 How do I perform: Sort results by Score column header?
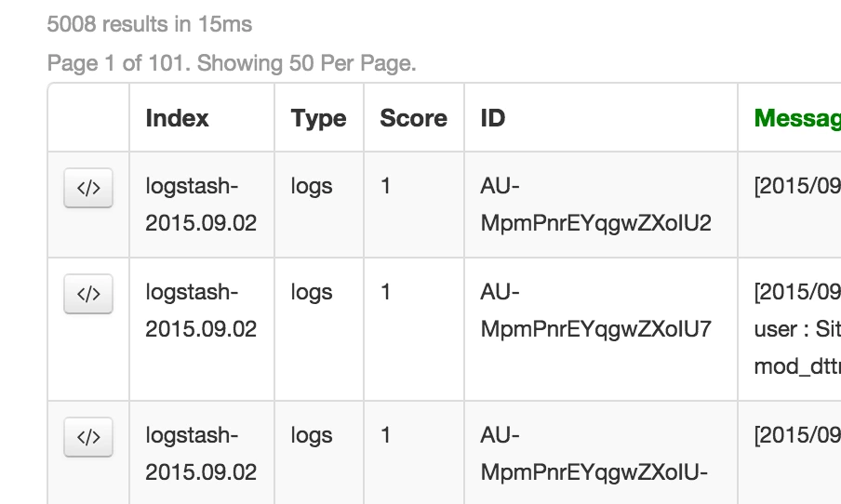pos(414,118)
